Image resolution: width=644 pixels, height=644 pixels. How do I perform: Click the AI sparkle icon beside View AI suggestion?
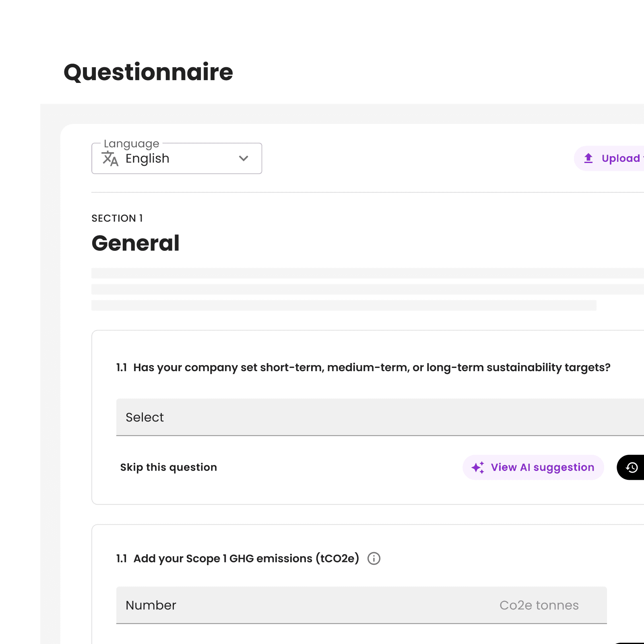click(477, 467)
